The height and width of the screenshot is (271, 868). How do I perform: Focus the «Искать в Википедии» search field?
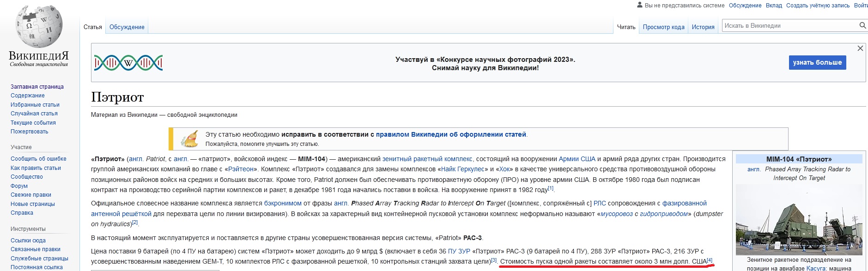pos(790,26)
